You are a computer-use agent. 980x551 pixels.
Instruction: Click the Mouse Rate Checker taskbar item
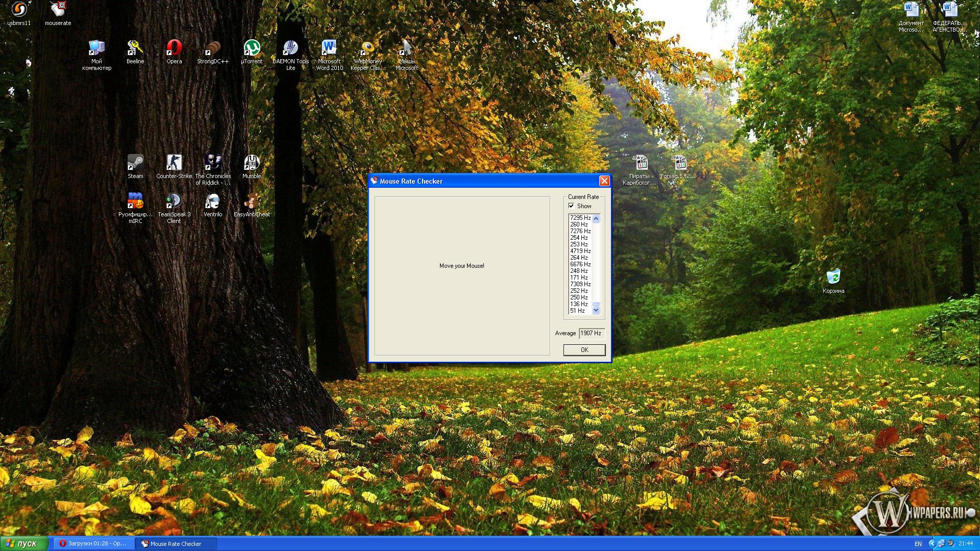click(176, 543)
